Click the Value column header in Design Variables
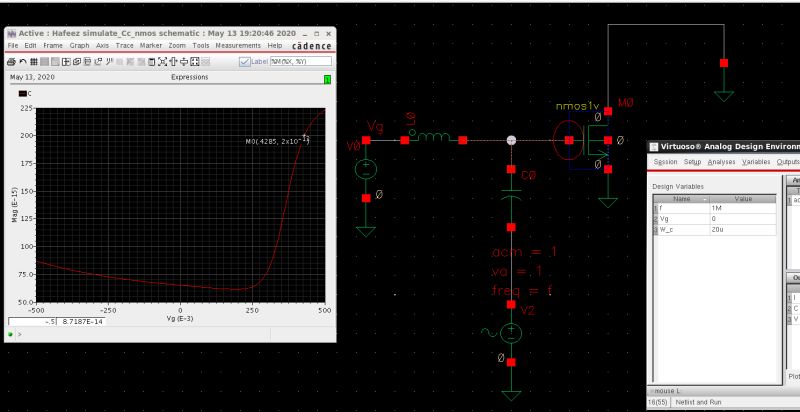 click(x=743, y=199)
